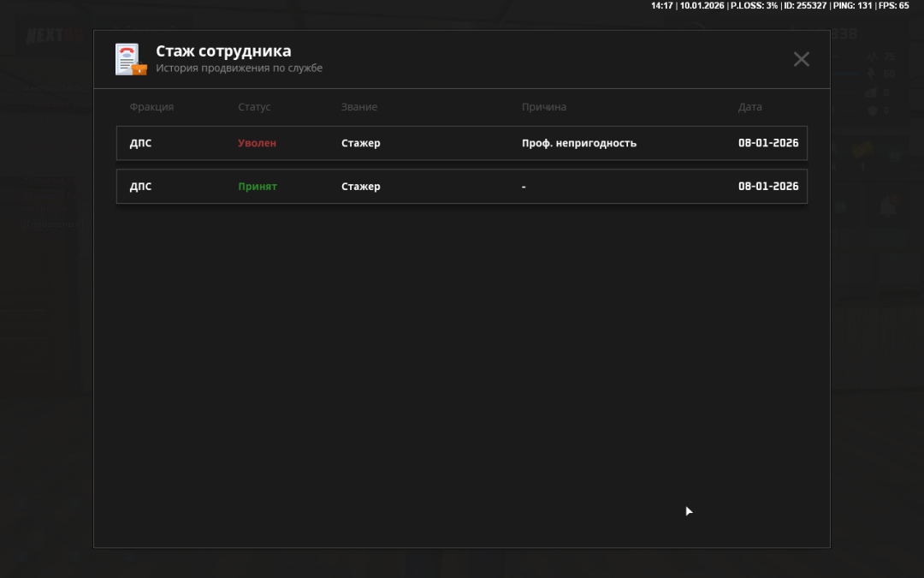This screenshot has height=578, width=924.
Task: Click ДПС faction in the Уволен row
Action: pos(140,143)
